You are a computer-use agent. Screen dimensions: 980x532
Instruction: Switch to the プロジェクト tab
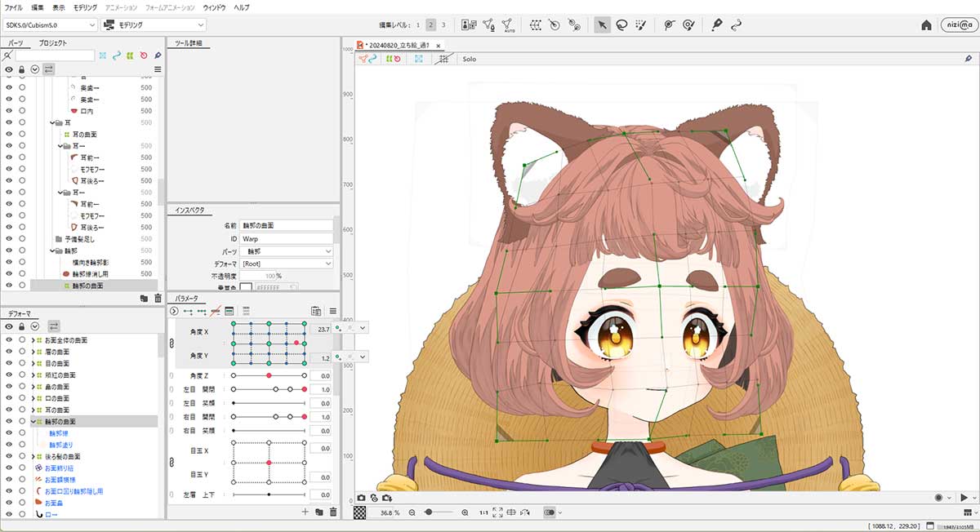52,43
